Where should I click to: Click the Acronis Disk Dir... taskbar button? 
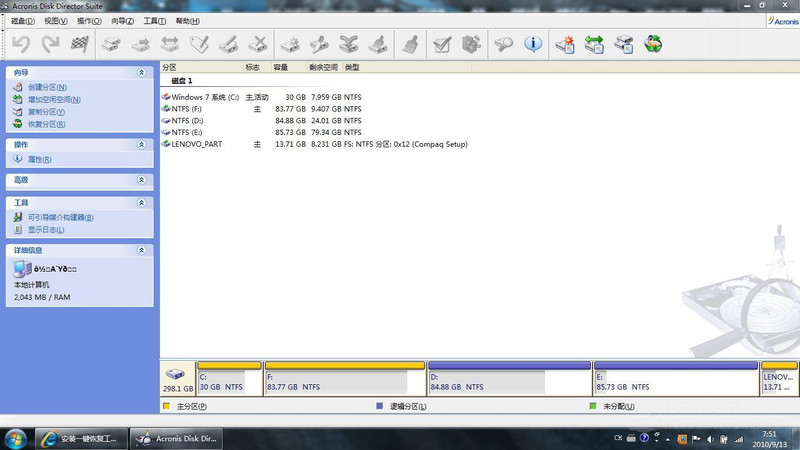click(x=177, y=438)
